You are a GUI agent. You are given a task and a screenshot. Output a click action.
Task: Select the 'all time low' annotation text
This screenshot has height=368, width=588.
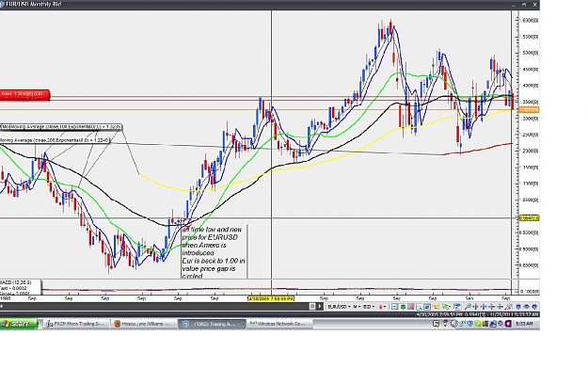(x=214, y=252)
